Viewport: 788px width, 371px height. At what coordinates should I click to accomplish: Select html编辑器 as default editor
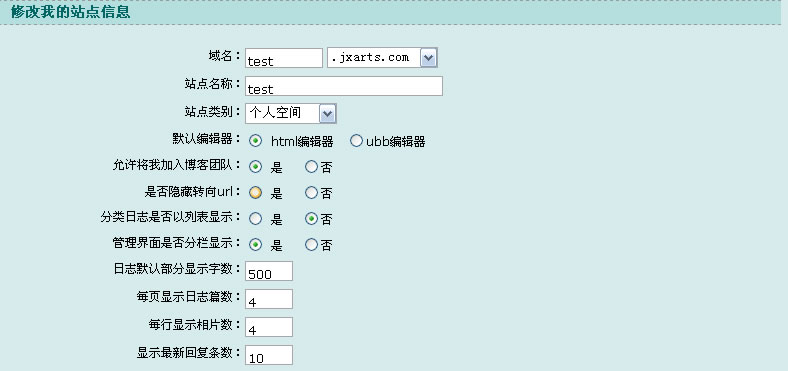255,141
